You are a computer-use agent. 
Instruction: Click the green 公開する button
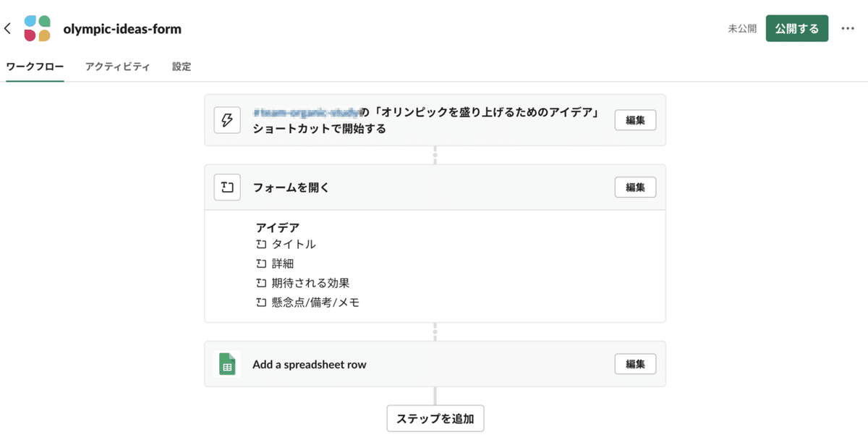796,27
